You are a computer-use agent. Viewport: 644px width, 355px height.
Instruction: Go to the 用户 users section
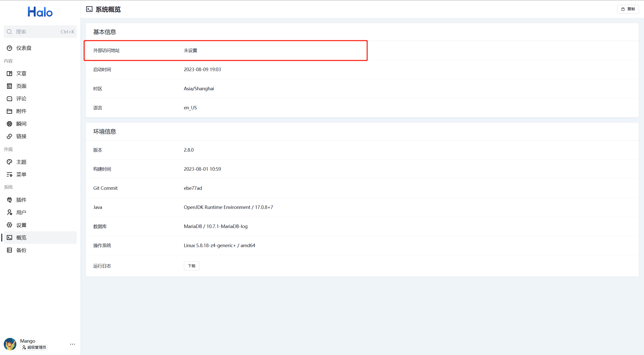pyautogui.click(x=21, y=212)
